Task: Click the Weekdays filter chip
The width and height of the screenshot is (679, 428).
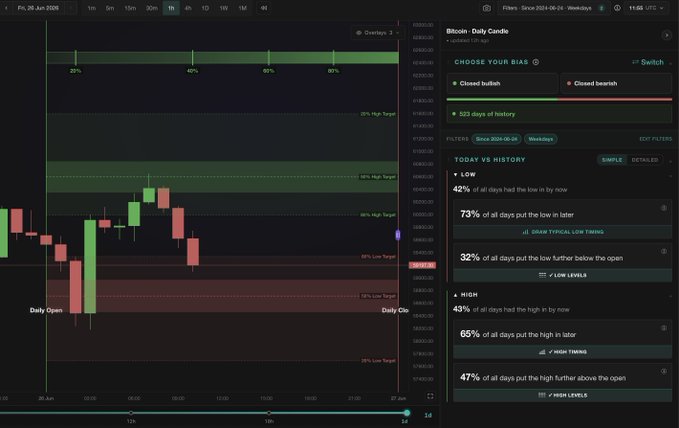Action: (540, 139)
